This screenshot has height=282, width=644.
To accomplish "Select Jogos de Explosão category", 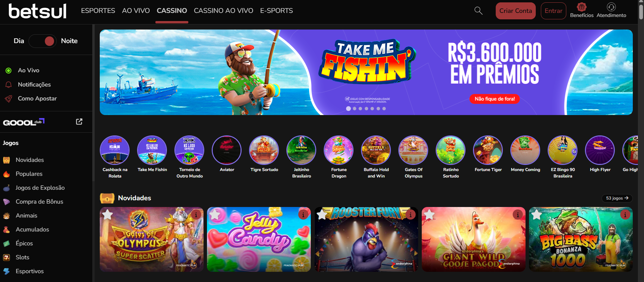I will coord(40,188).
